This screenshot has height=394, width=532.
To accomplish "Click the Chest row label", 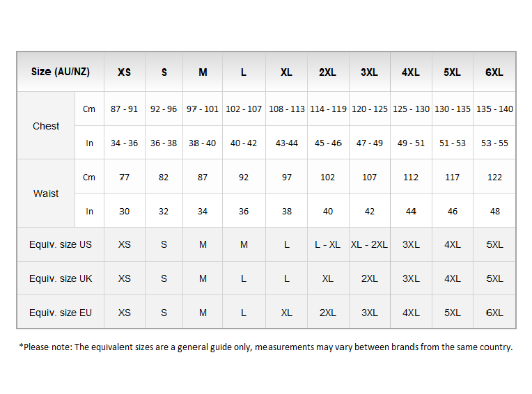I will (46, 126).
